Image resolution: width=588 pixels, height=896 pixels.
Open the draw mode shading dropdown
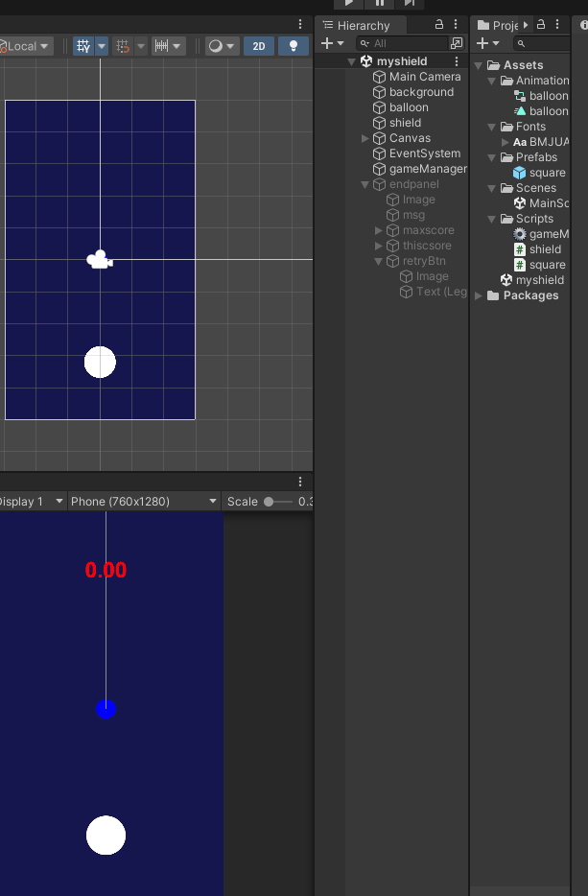click(223, 46)
